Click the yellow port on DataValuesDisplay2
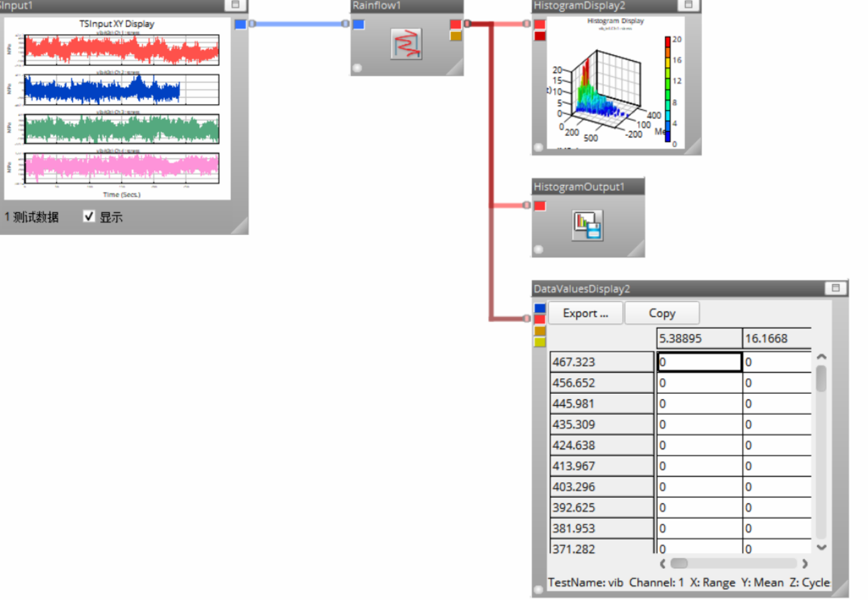The image size is (868, 600). [x=540, y=341]
